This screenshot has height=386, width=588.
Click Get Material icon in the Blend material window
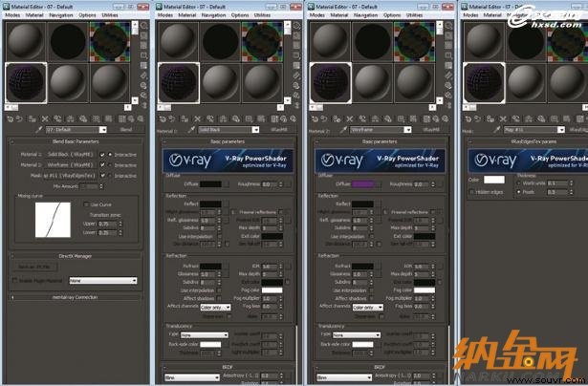11,118
